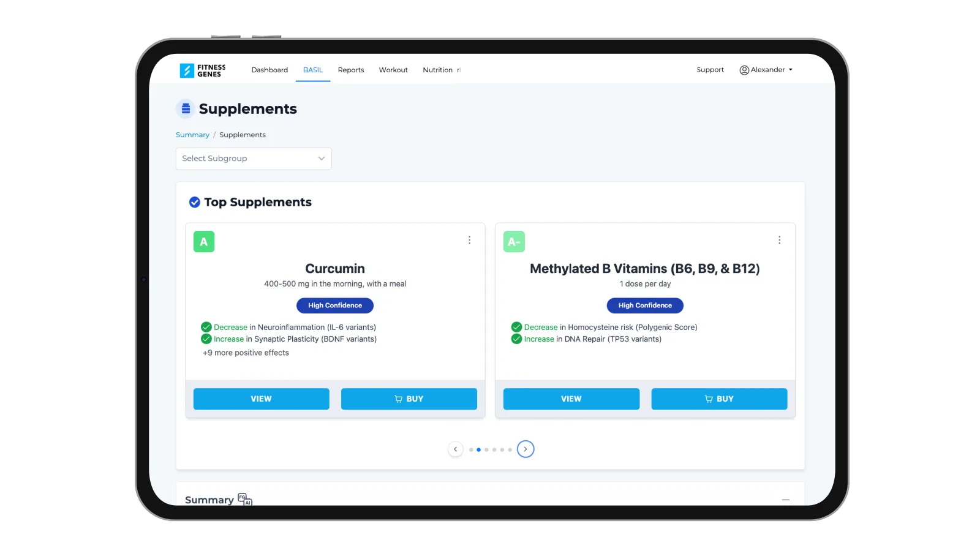The height and width of the screenshot is (551, 980).
Task: Open the Select Subgroup dropdown
Action: (254, 159)
